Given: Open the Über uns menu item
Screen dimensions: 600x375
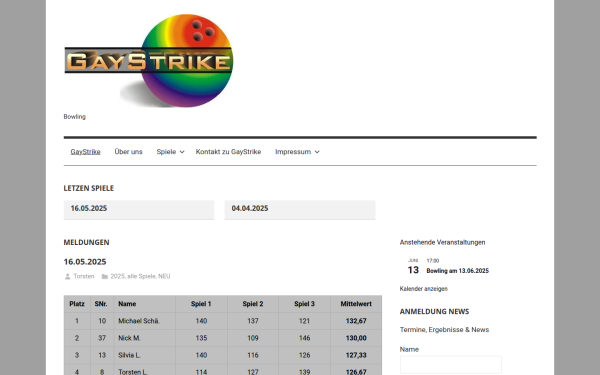Looking at the screenshot, I should tap(129, 152).
